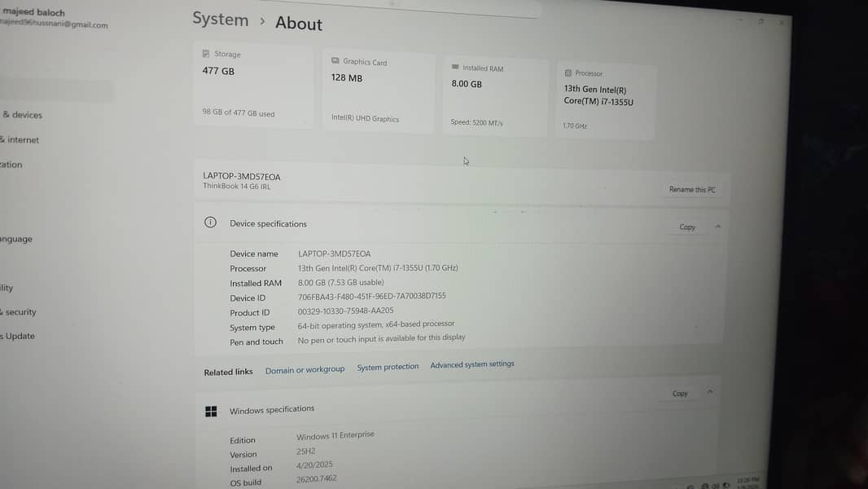Viewport: 868px width, 489px height.
Task: Click the '64-bit operating system' value
Action: point(376,324)
